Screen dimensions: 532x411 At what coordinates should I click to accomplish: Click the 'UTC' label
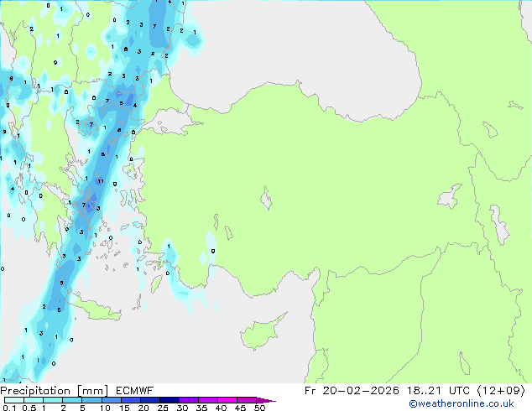coord(459,391)
